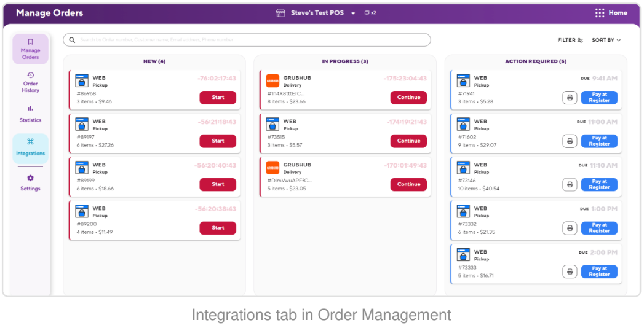Viewport: 644px width, 328px height.
Task: Print the ticket for order #73146
Action: [x=570, y=184]
